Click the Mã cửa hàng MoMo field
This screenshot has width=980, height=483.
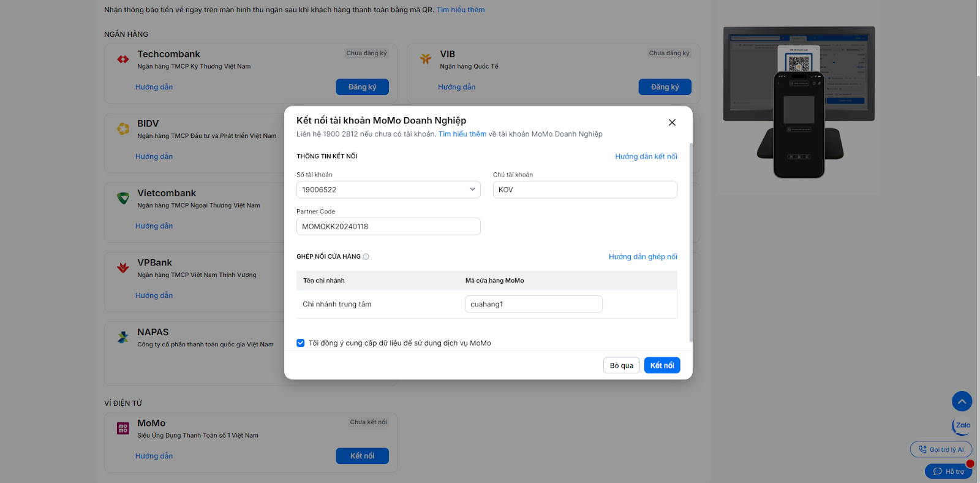[x=533, y=304]
